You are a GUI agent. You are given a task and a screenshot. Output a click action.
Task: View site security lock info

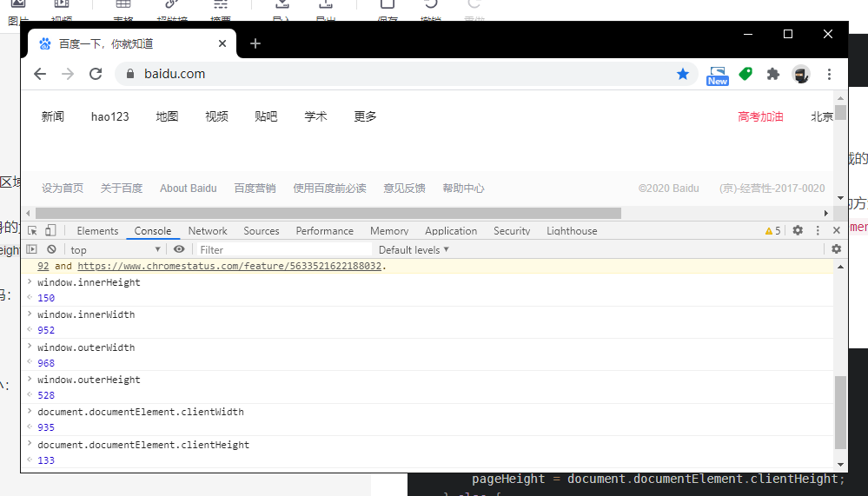pyautogui.click(x=130, y=74)
